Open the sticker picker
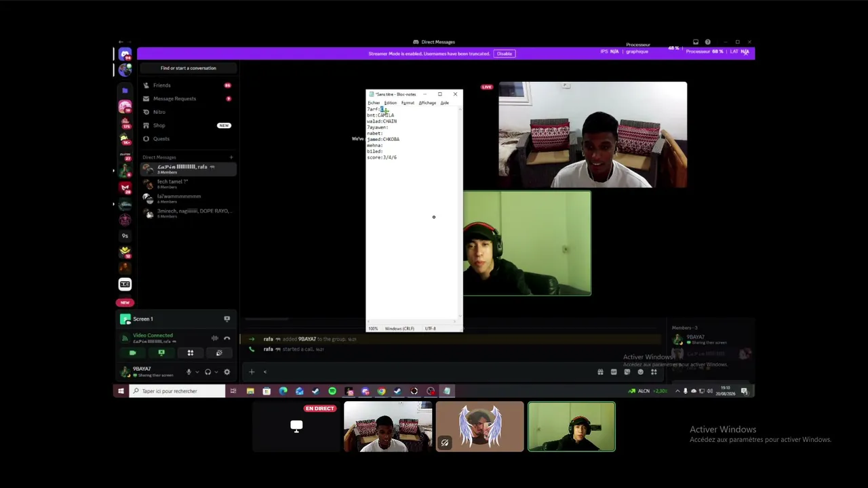Viewport: 868px width, 488px height. (x=627, y=371)
